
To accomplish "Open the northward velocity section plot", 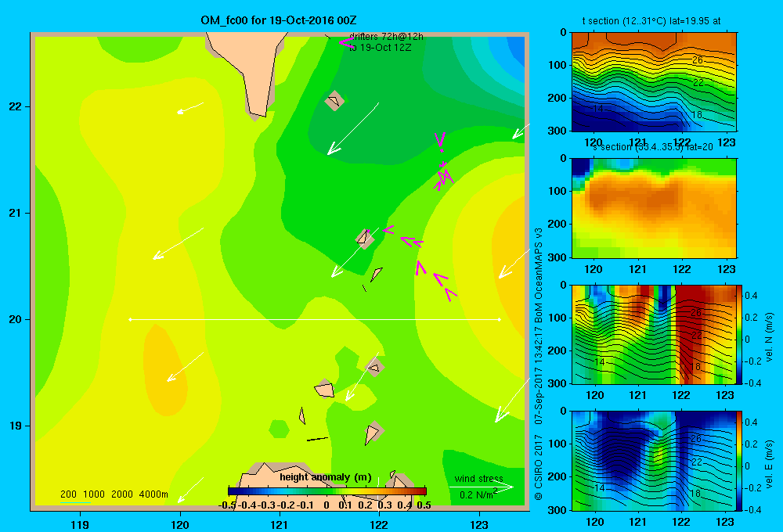I will 654,334.
